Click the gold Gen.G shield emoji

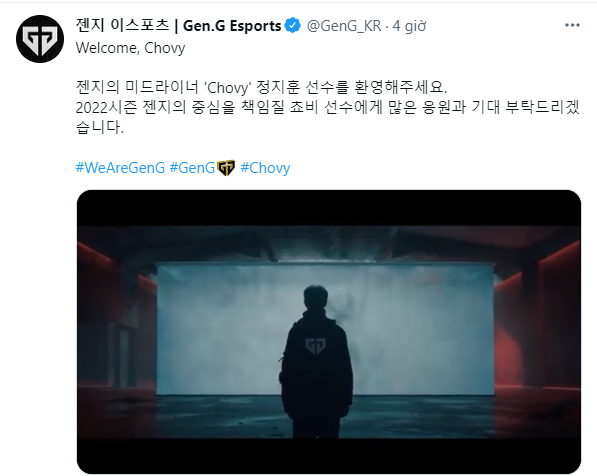[226, 168]
